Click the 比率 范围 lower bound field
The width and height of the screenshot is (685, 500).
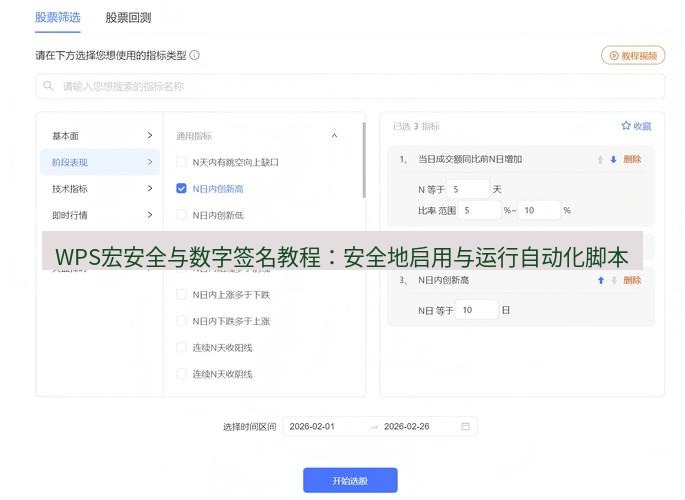(479, 210)
